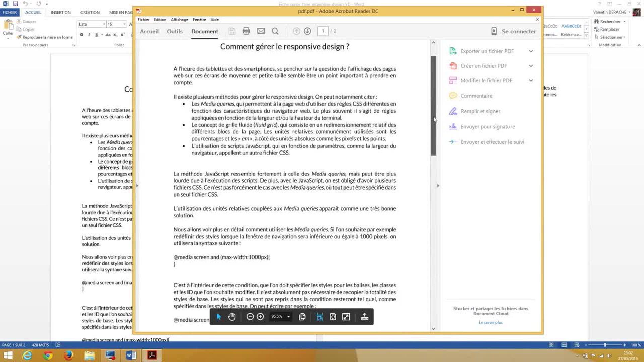Select the arrow selection tool in floating toolbar
644x362 pixels.
[219, 317]
